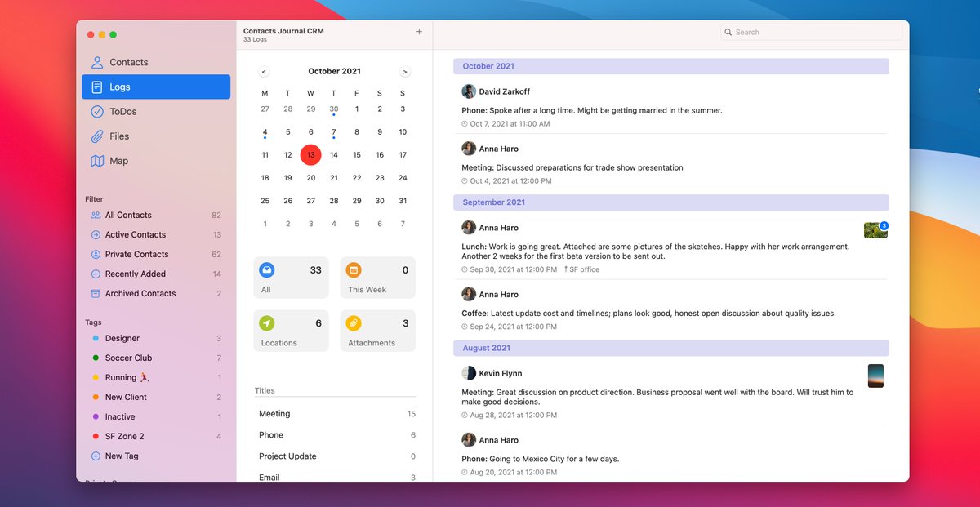Click the orange This Week calendar icon
Image resolution: width=980 pixels, height=507 pixels.
[x=354, y=269]
